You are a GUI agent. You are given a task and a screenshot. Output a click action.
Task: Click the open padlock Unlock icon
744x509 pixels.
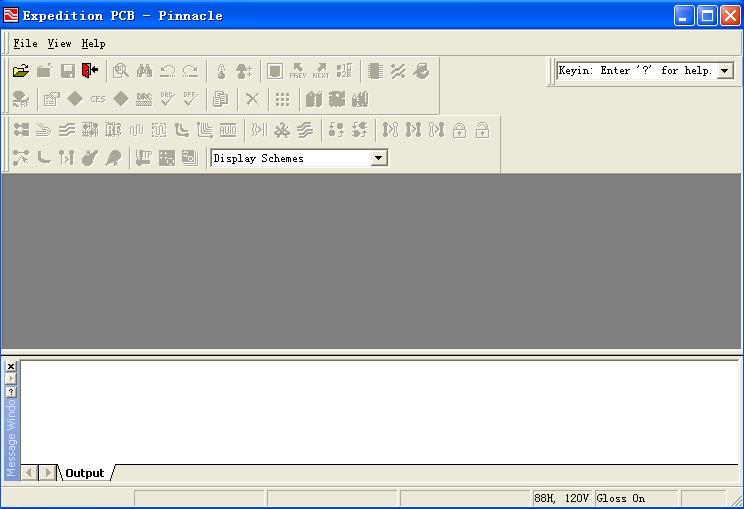click(x=483, y=130)
